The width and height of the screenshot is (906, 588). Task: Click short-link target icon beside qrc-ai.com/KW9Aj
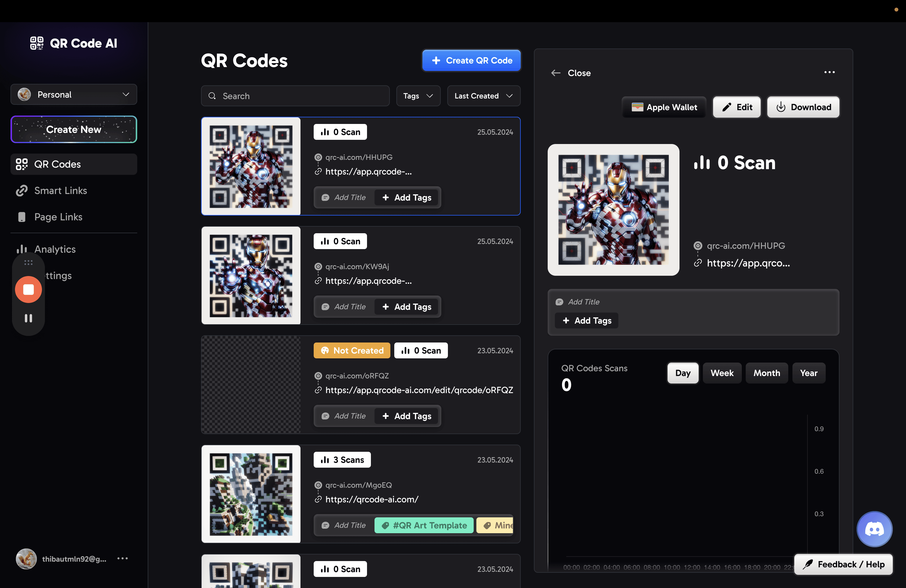[318, 267]
